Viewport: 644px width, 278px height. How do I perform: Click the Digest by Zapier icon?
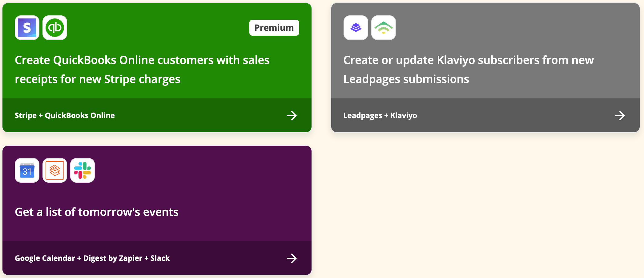pos(55,170)
